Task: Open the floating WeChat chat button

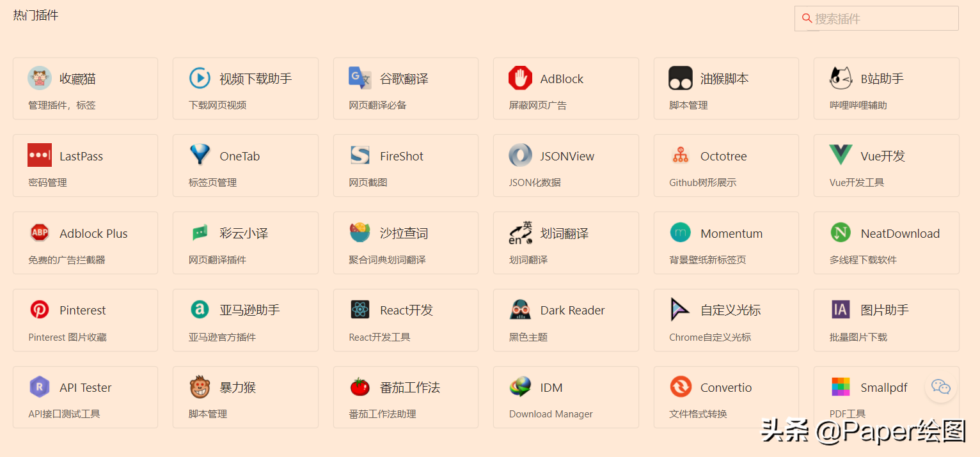Action: point(941,387)
